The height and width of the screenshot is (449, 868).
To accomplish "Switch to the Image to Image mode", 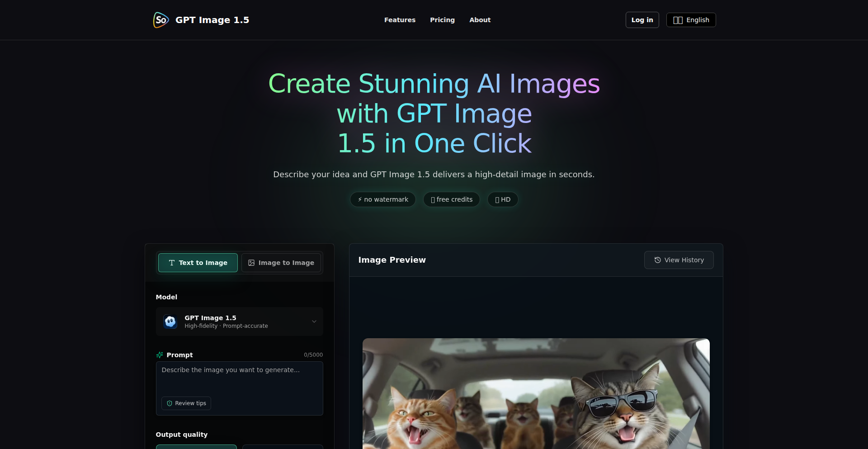I will [281, 263].
